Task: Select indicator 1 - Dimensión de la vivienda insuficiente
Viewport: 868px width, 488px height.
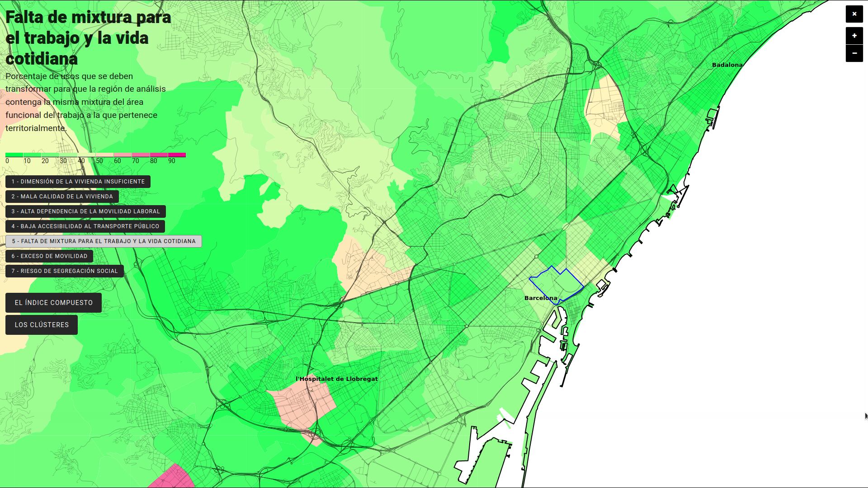Action: (77, 181)
